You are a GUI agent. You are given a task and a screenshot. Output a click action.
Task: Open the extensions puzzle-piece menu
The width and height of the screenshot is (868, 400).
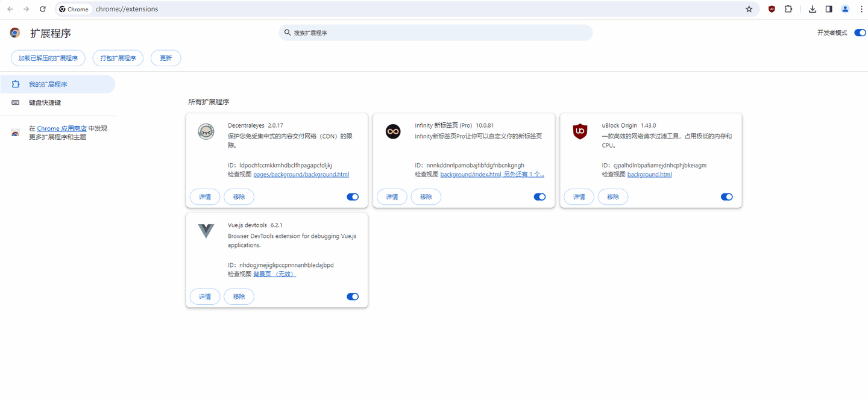tap(788, 9)
